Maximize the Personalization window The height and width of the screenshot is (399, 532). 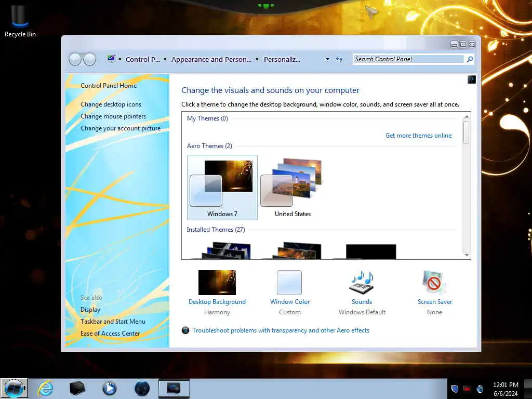click(463, 45)
